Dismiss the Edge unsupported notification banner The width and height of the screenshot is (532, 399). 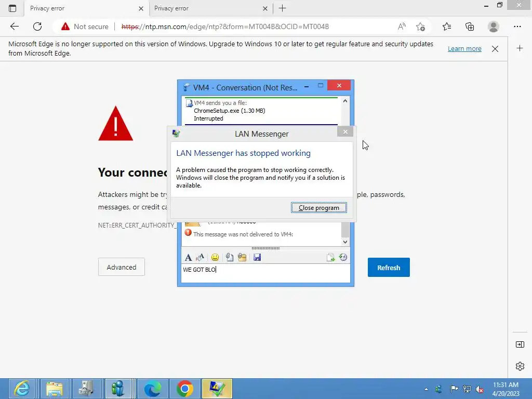(495, 49)
